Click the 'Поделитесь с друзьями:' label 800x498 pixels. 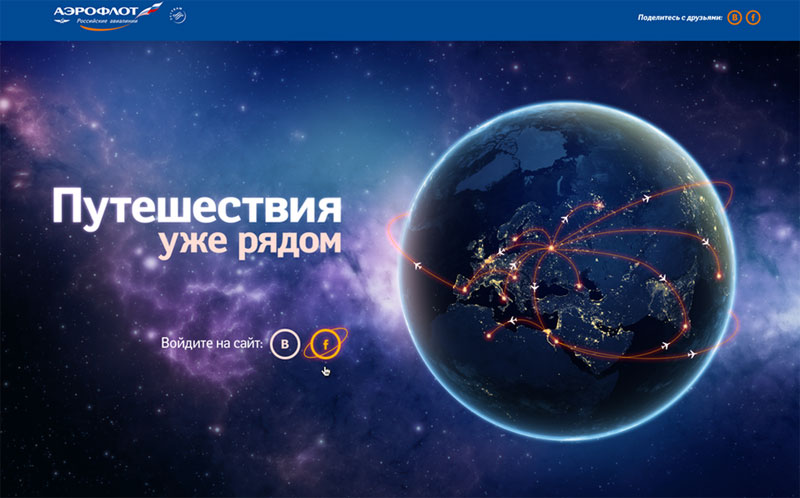coord(679,18)
